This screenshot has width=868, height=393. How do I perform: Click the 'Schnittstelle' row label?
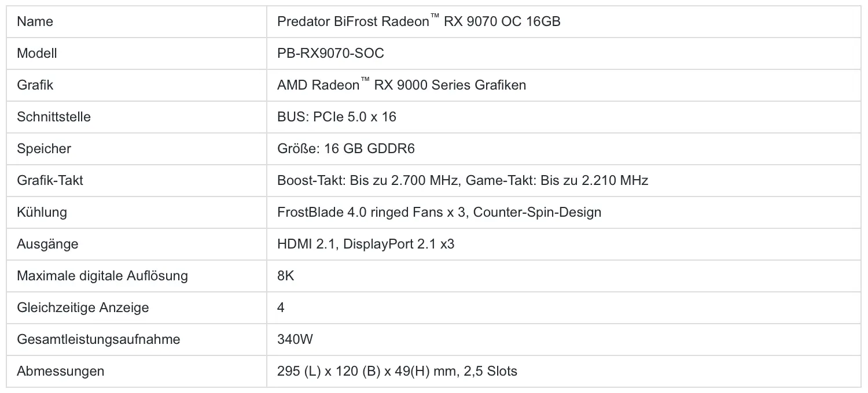tap(54, 117)
